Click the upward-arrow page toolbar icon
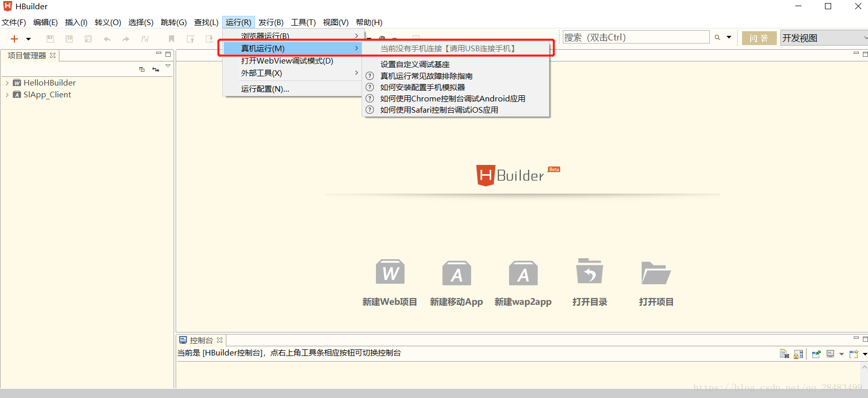Screen dimensions: 868x398 click(190, 39)
